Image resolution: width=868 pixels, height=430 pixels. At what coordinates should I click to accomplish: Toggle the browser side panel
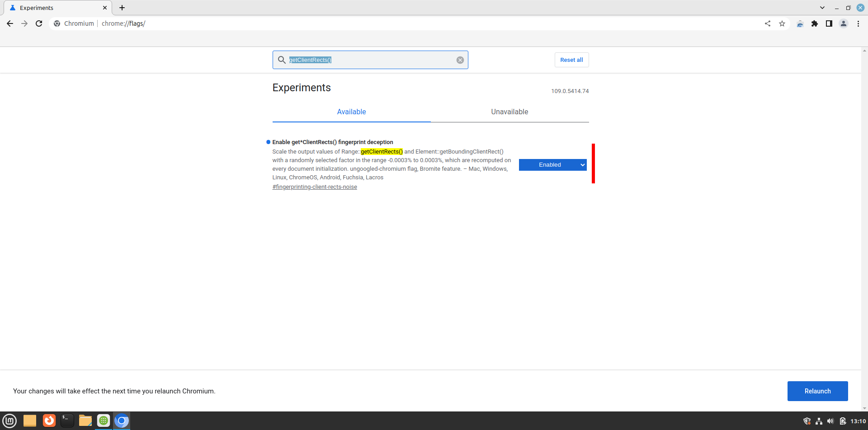tap(829, 23)
